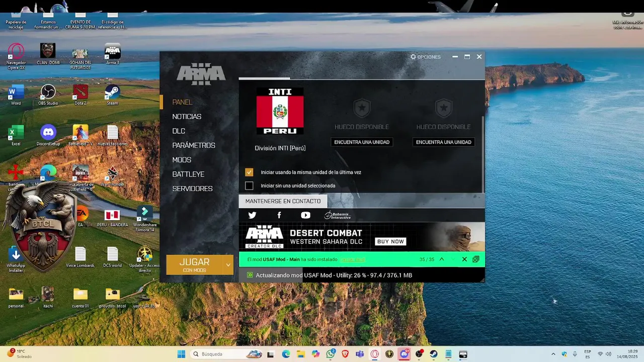Click Desert Combat Western Sahara DLC banner
This screenshot has width=644, height=362.
[362, 237]
